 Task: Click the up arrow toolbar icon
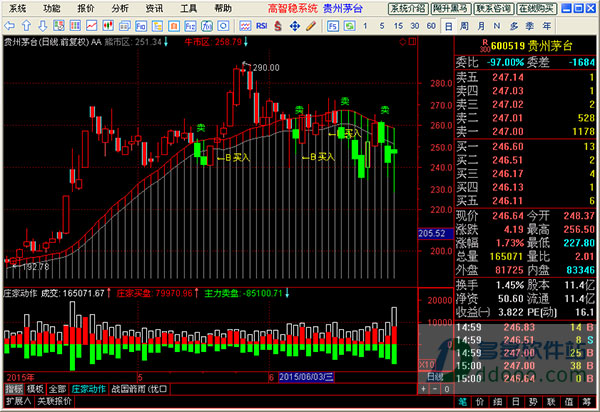[x=26, y=26]
